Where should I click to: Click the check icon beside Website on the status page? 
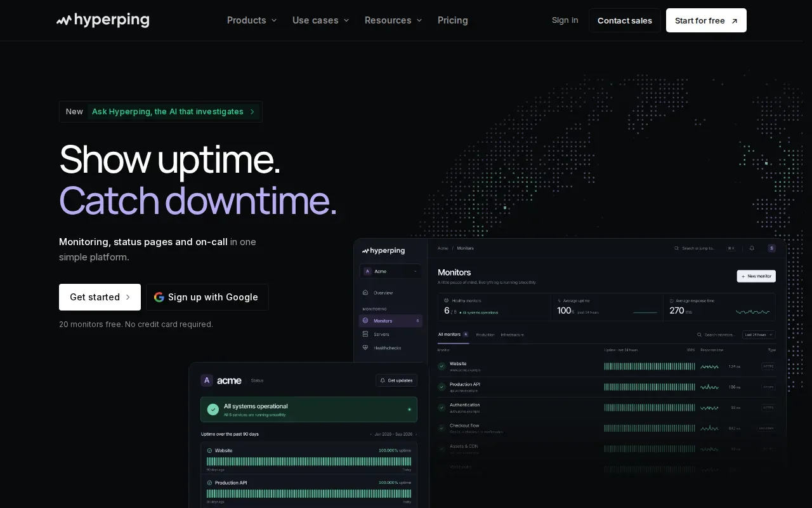tap(209, 451)
